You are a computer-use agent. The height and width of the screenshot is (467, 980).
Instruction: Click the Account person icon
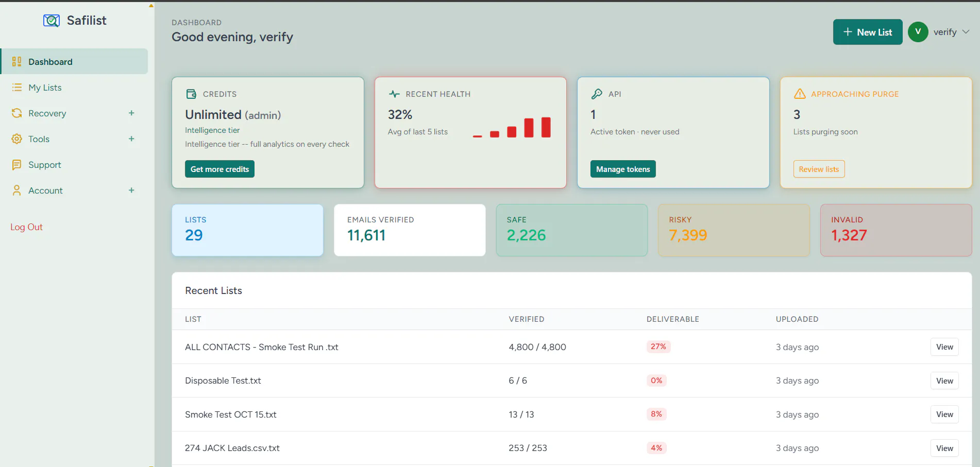(17, 191)
